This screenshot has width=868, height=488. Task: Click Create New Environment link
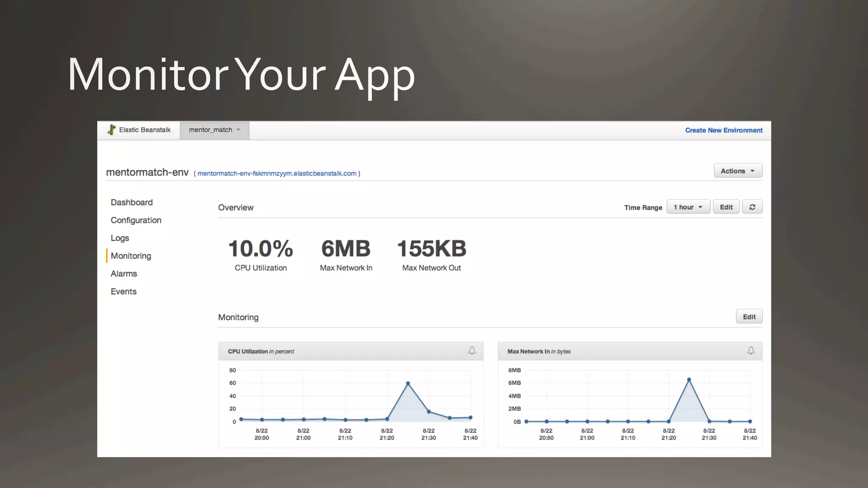723,130
